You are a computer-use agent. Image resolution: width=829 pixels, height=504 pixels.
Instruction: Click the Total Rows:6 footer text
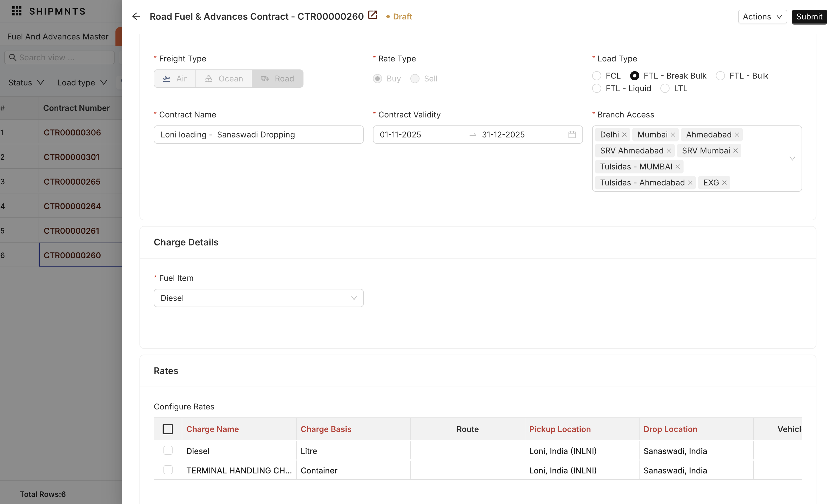[43, 494]
